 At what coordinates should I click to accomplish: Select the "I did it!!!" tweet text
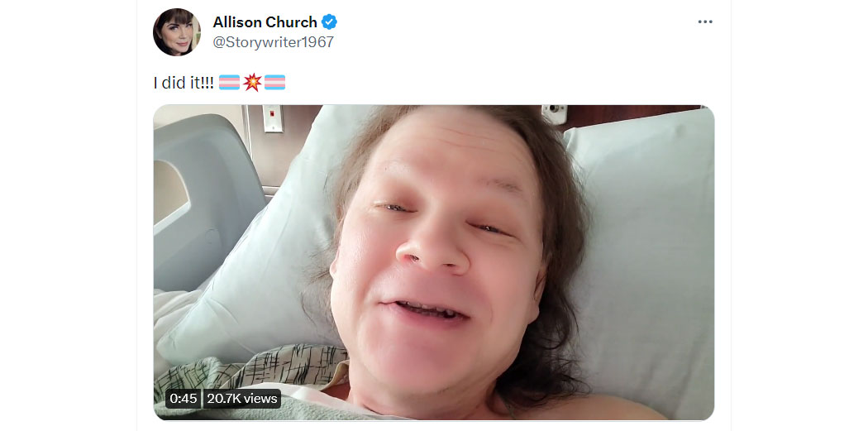tap(184, 83)
